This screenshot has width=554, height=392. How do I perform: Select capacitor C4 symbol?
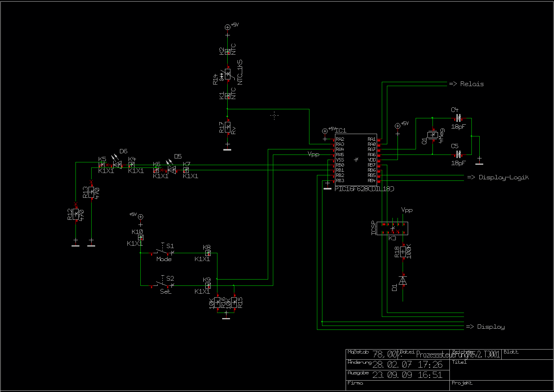pyautogui.click(x=458, y=118)
